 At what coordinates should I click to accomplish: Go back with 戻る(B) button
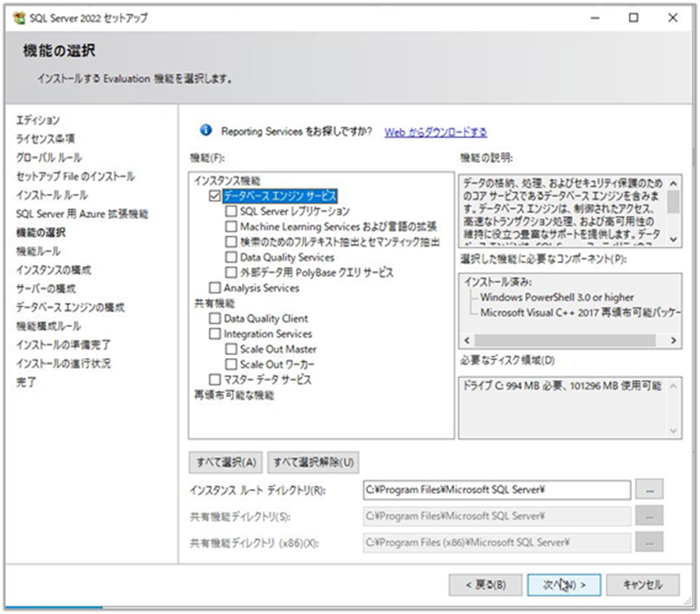(x=486, y=585)
